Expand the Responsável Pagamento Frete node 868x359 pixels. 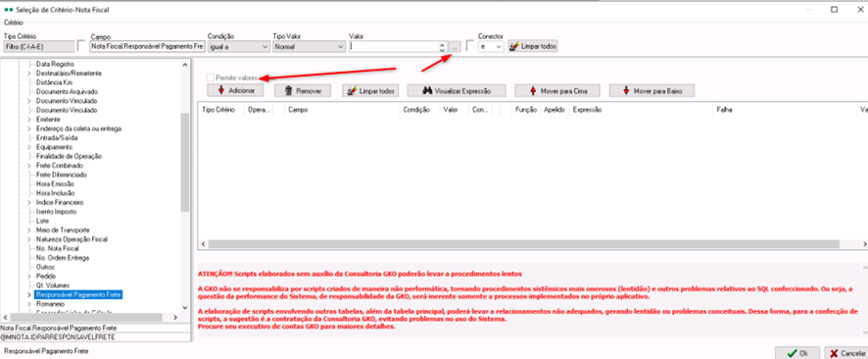click(x=28, y=294)
